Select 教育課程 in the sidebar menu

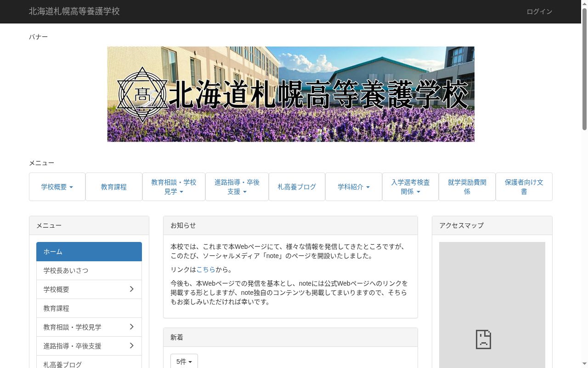tap(89, 308)
